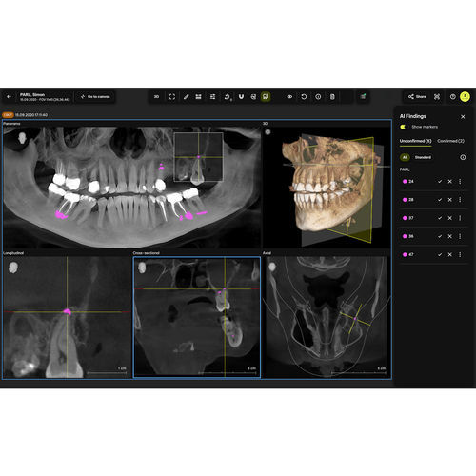Reject finding 24 with the X
Screen dimensions: 476x476
(449, 182)
